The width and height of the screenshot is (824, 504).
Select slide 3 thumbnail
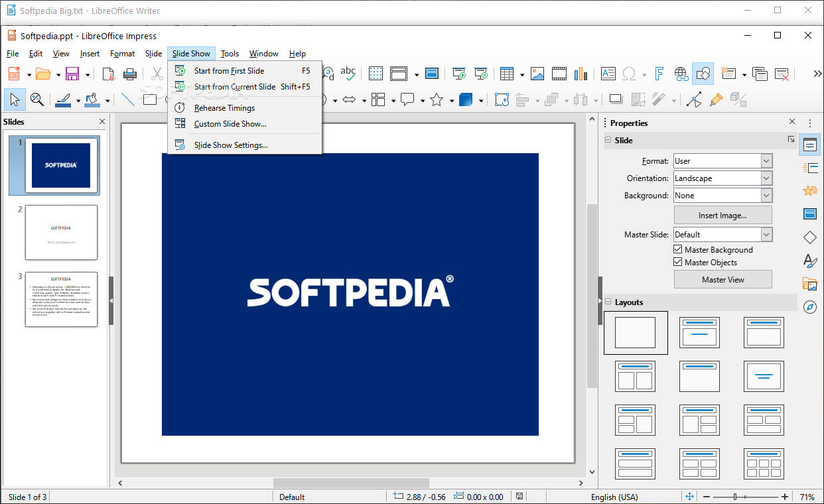pyautogui.click(x=61, y=299)
